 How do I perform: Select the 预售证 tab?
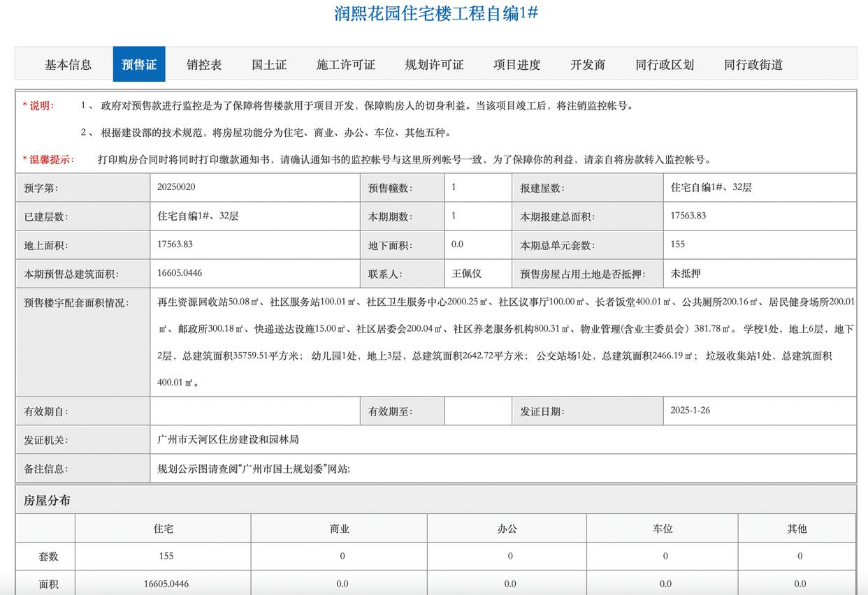pyautogui.click(x=139, y=65)
